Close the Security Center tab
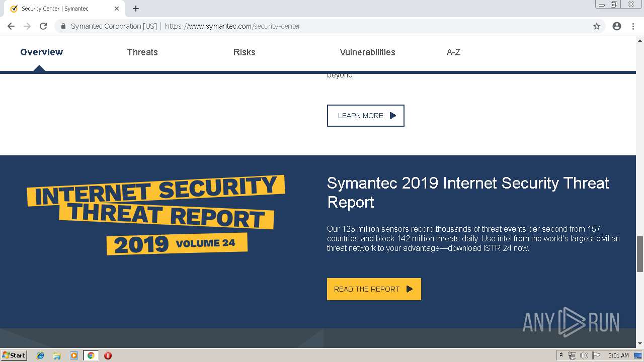The width and height of the screenshot is (644, 362). pos(117,9)
